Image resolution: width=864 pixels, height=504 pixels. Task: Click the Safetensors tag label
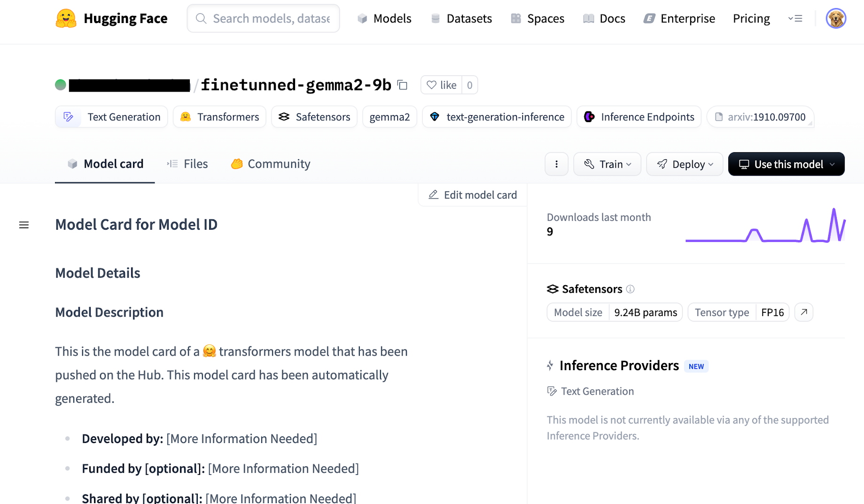[323, 117]
